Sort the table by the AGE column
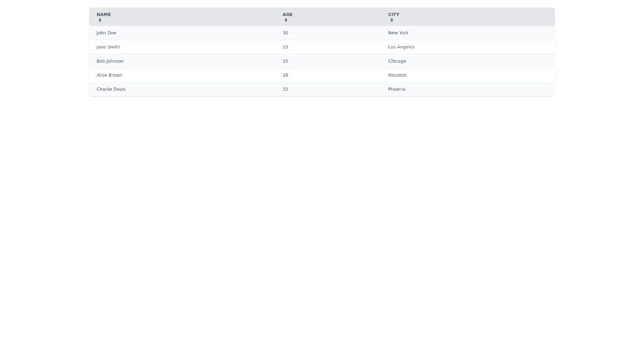Viewport: 644px width, 338px height. point(287,14)
